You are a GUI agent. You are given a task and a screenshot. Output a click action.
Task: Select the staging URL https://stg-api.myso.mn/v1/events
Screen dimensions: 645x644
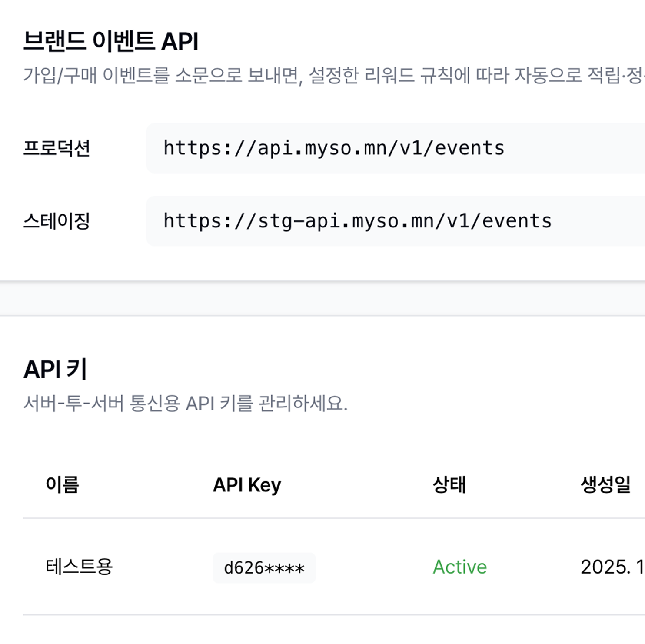(x=356, y=221)
